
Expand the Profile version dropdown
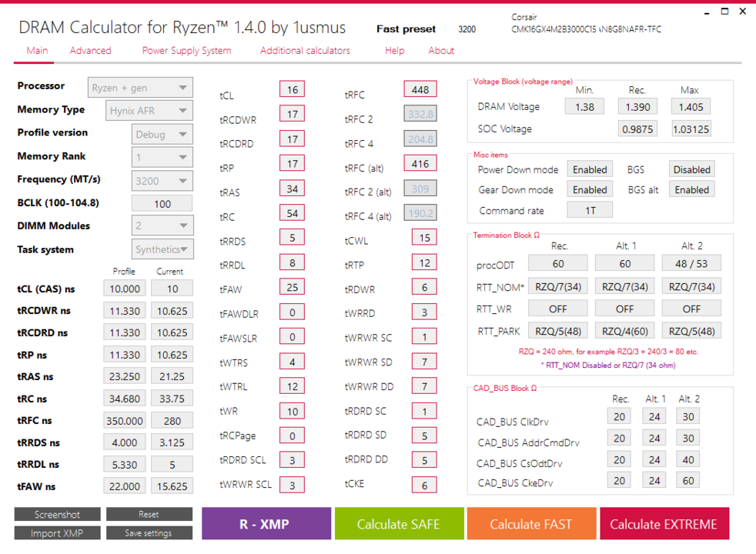(x=162, y=135)
